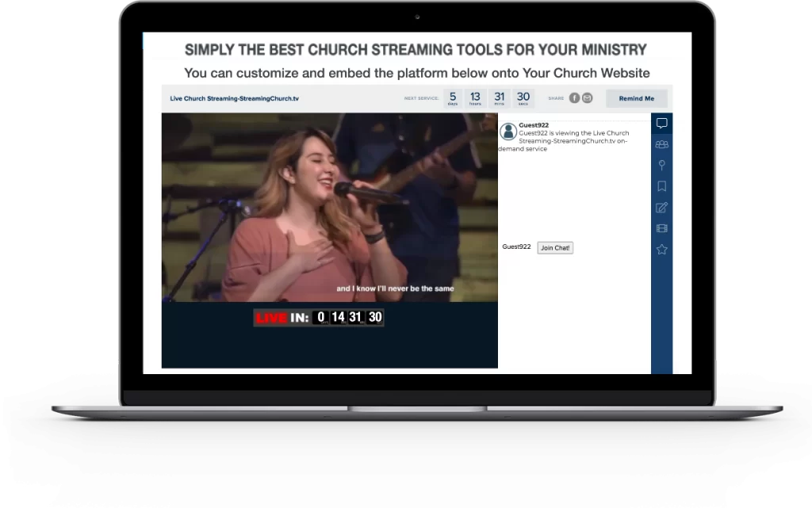812x508 pixels.
Task: Share the stream via Facebook icon
Action: [x=574, y=98]
